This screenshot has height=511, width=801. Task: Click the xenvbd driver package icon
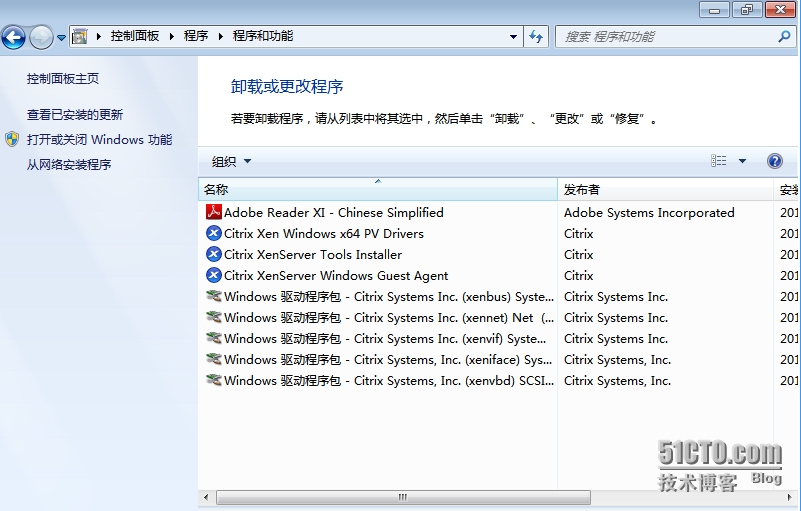(214, 380)
